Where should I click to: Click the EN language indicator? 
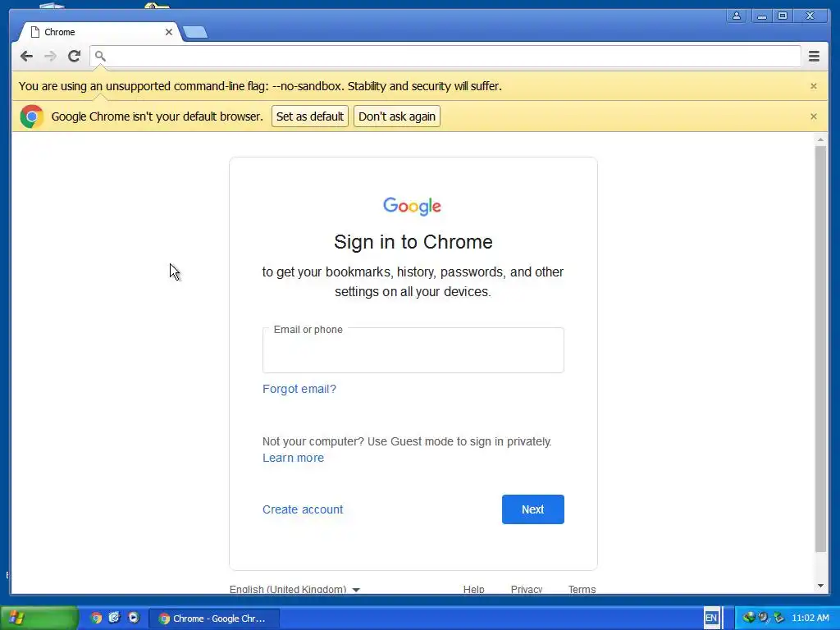(x=711, y=618)
